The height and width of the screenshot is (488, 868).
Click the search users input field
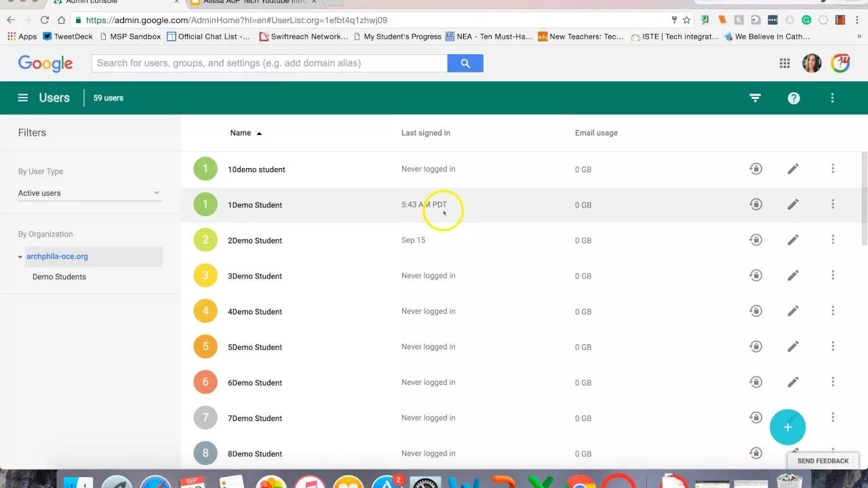(x=269, y=63)
